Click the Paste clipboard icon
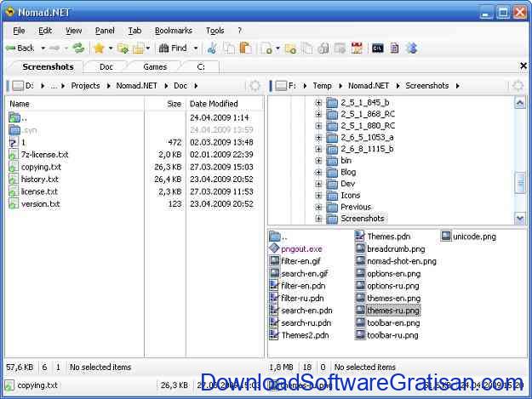Image resolution: width=532 pixels, height=399 pixels. point(245,48)
